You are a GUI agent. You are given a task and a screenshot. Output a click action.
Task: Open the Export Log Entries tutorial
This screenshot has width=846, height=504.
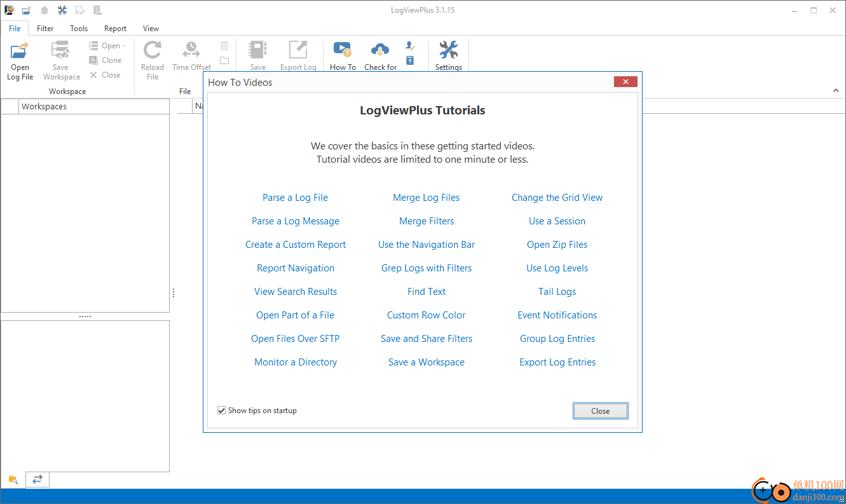[x=557, y=362]
